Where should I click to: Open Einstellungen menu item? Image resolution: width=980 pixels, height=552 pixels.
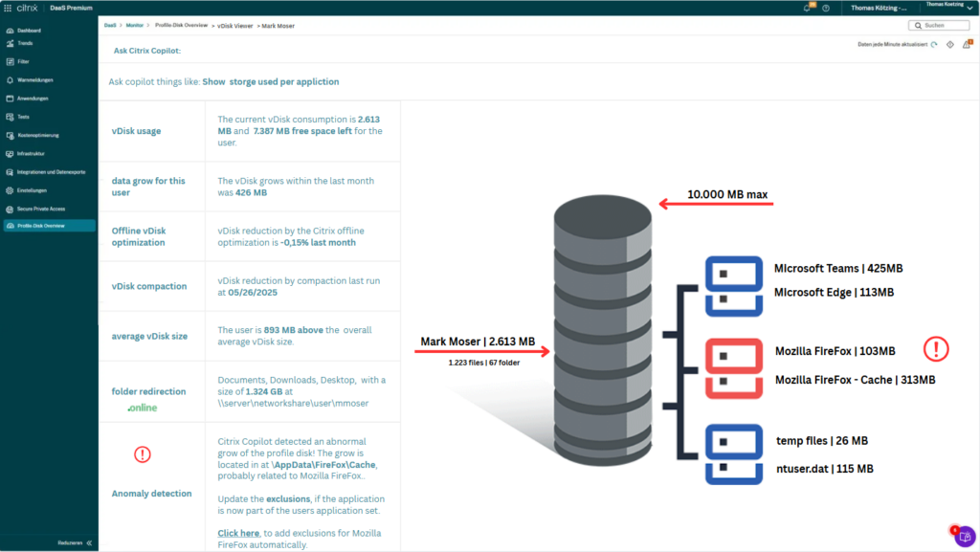click(x=32, y=190)
